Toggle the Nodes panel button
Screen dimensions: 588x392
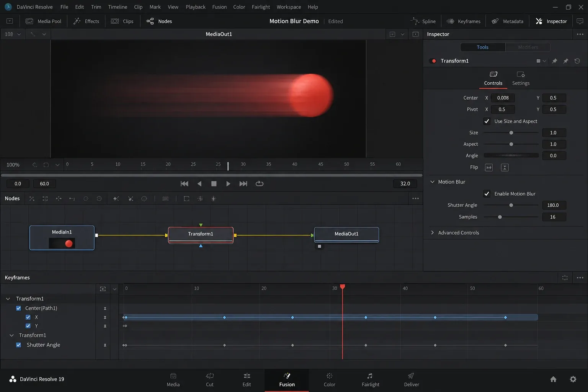point(159,21)
